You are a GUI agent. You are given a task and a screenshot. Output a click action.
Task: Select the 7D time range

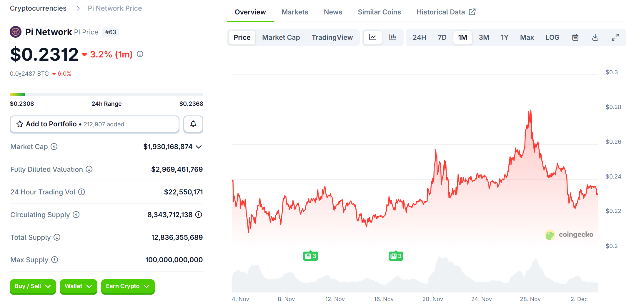coord(442,37)
